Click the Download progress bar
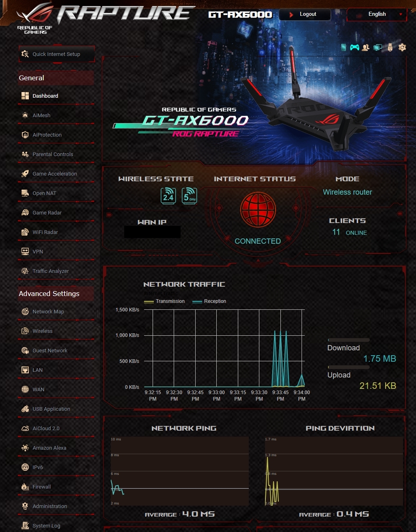 click(x=349, y=340)
